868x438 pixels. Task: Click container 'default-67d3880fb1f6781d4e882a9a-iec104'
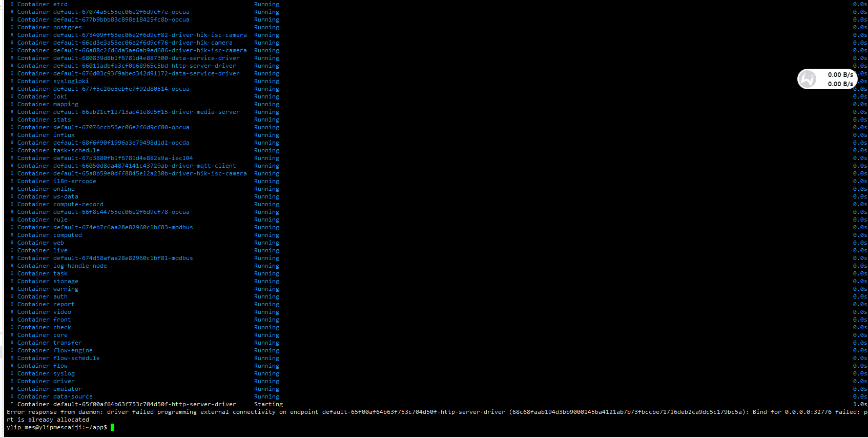coord(123,158)
